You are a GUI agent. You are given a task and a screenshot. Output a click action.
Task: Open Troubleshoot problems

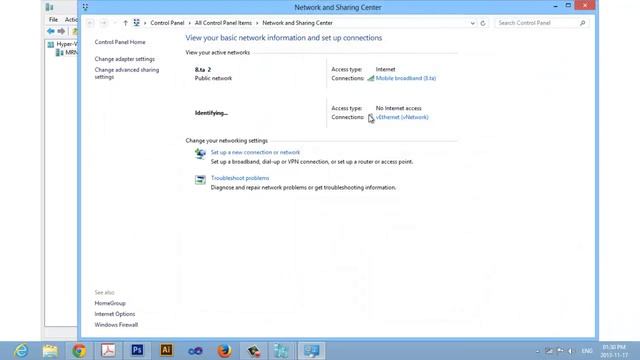240,178
